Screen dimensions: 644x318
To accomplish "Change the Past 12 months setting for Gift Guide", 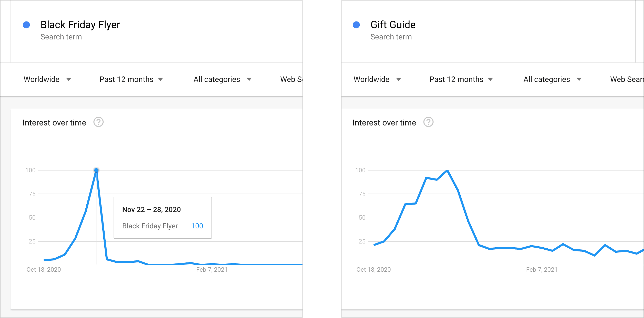I will tap(456, 79).
